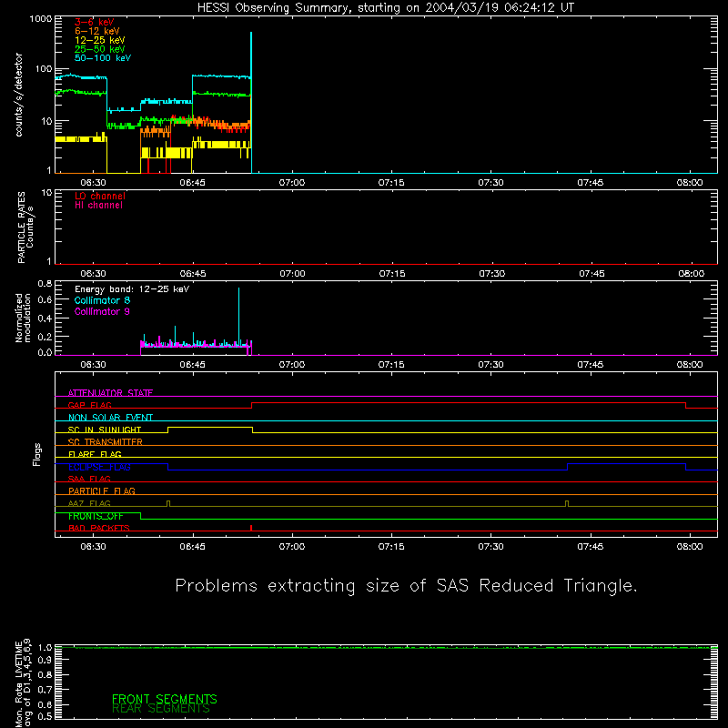Click the 07:30 tick label under the particle rates plot
Viewport: 728px width, 728px height.
coord(491,274)
